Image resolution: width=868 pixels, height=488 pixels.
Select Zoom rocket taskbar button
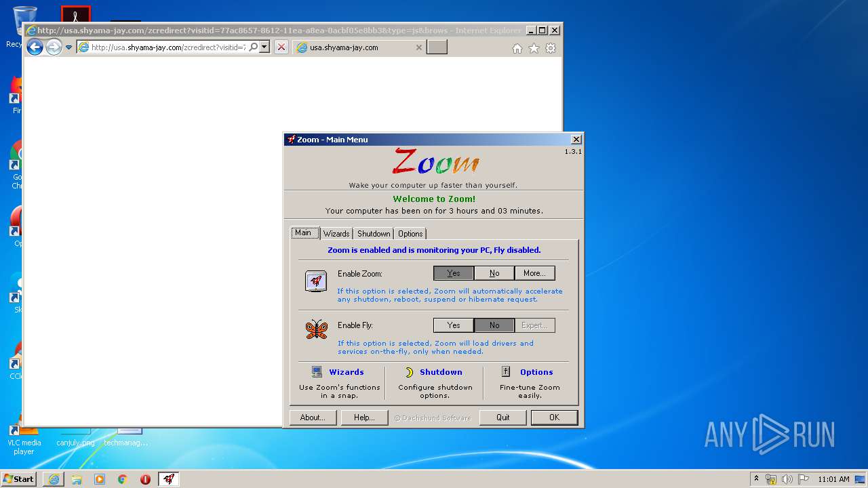click(x=169, y=479)
